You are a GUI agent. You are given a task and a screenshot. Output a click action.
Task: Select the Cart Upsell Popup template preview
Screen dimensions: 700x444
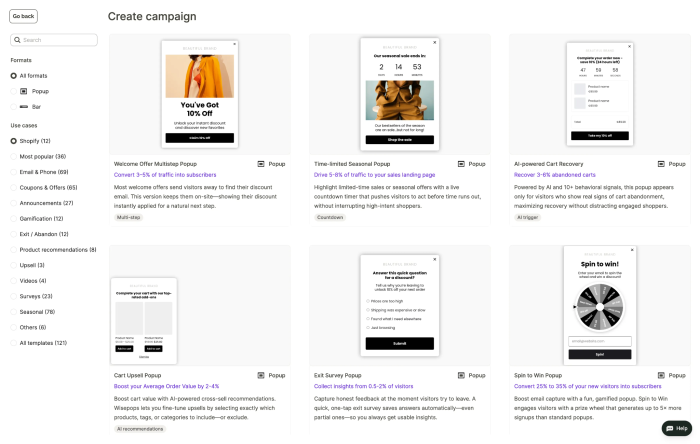[144, 321]
